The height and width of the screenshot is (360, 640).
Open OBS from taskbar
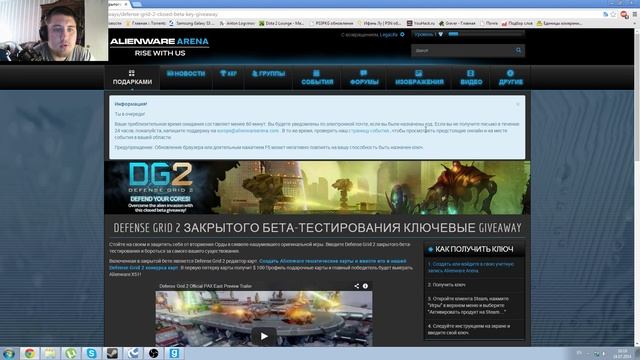(153, 353)
